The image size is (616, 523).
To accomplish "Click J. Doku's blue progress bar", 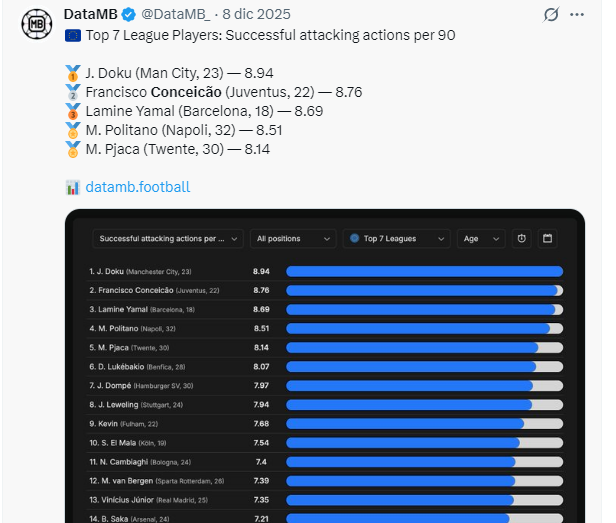I will click(x=424, y=271).
